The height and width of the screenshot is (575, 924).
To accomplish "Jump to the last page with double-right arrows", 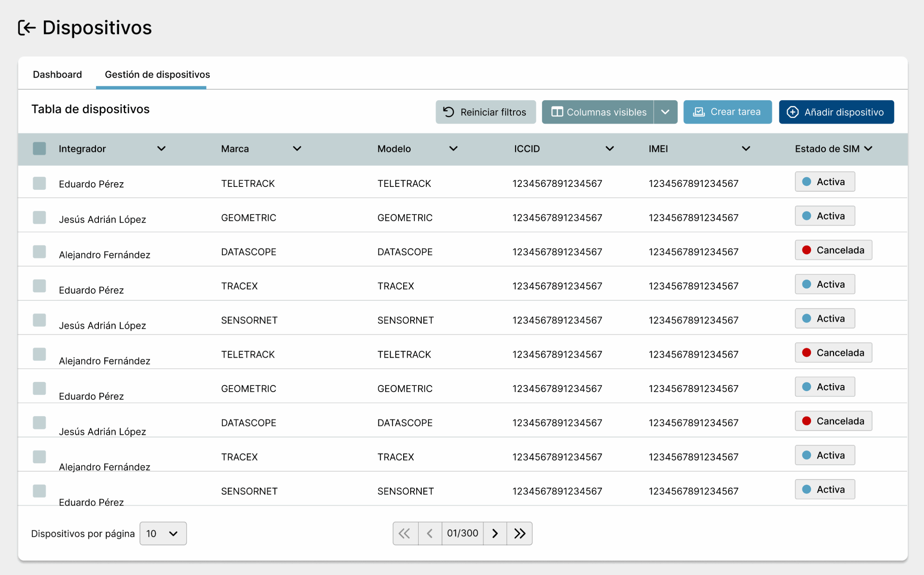I will 519,533.
